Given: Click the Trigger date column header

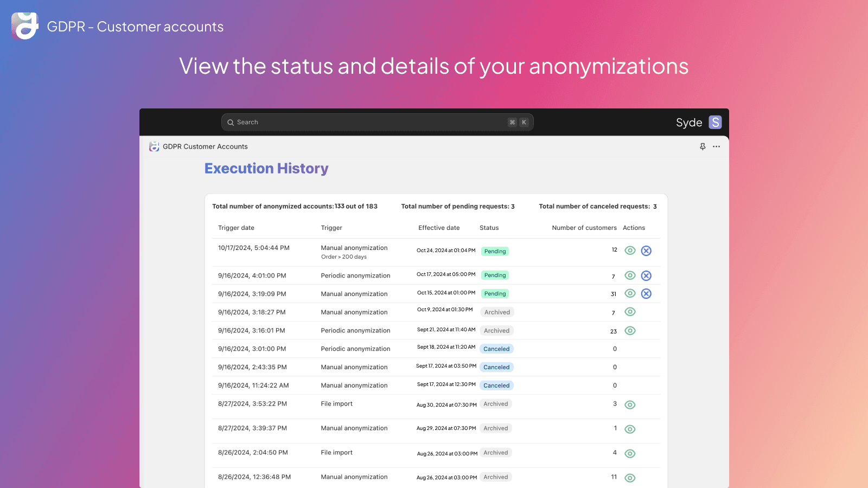Looking at the screenshot, I should pyautogui.click(x=236, y=228).
